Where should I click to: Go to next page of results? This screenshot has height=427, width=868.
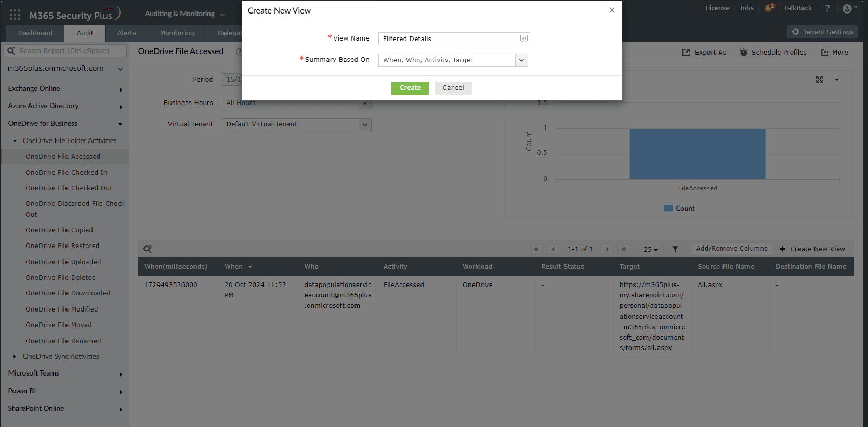click(x=607, y=249)
